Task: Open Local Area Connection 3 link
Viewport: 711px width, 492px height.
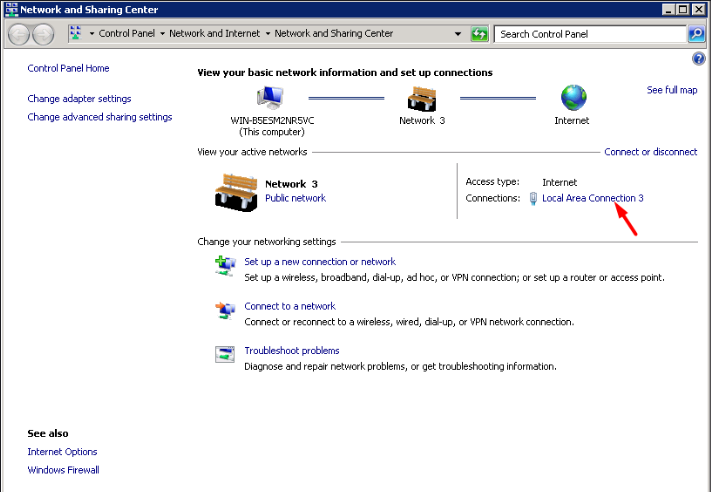Action: tap(592, 198)
